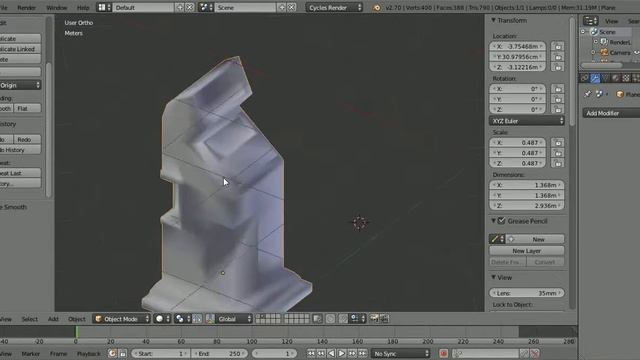Viewport: 640px width, 360px height.
Task: Expand the Camera item in outliner
Action: (593, 52)
